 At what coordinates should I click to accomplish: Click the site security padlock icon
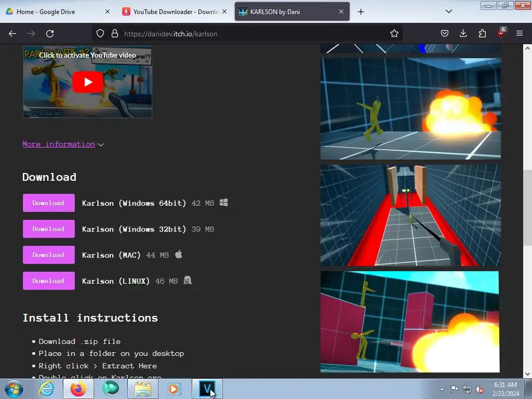tap(115, 34)
